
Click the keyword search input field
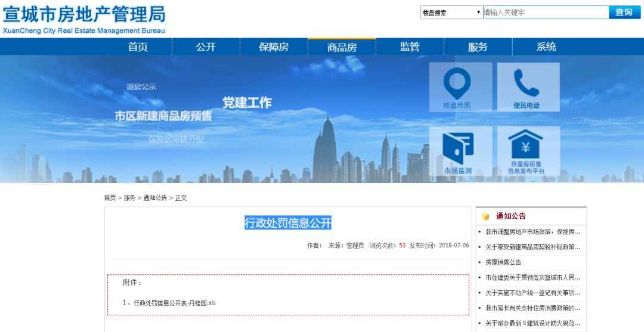tap(545, 13)
